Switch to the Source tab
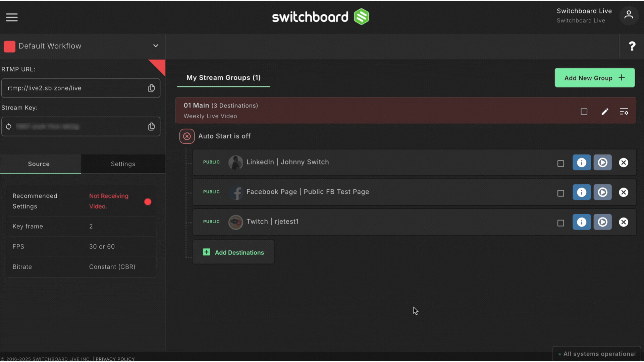The height and width of the screenshot is (362, 644). pyautogui.click(x=40, y=164)
